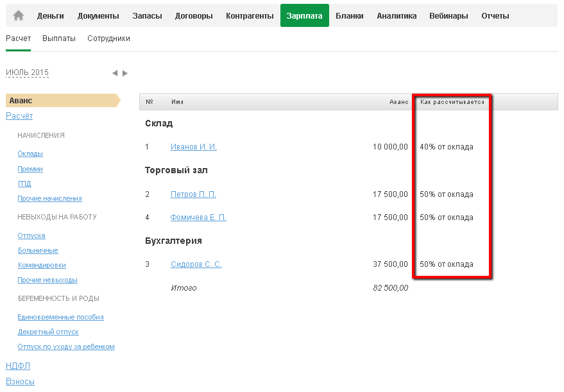Image resolution: width=564 pixels, height=392 pixels.
Task: Open the Оклады section
Action: click(x=30, y=154)
